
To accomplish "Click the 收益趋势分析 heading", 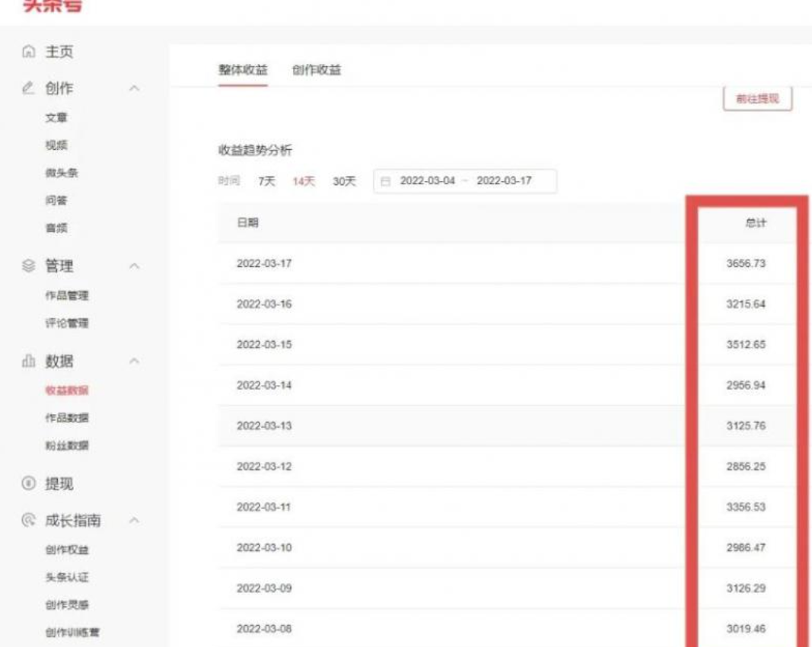I will (255, 150).
